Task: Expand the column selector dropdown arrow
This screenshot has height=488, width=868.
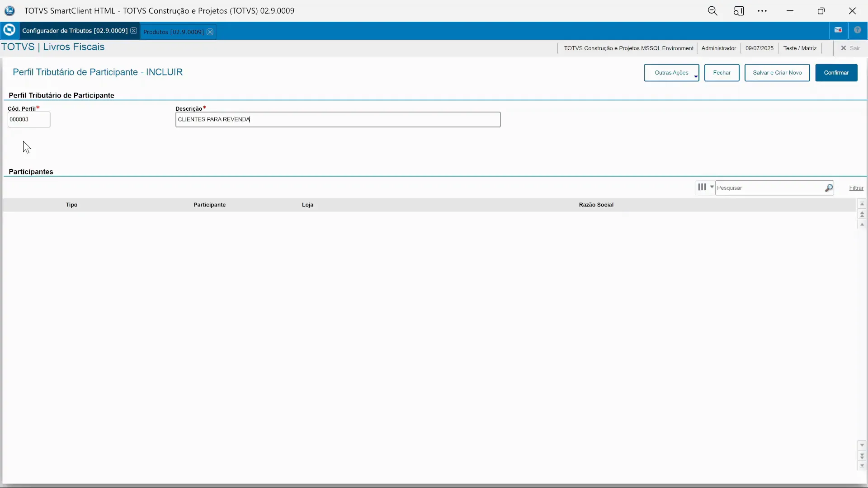Action: pyautogui.click(x=712, y=187)
